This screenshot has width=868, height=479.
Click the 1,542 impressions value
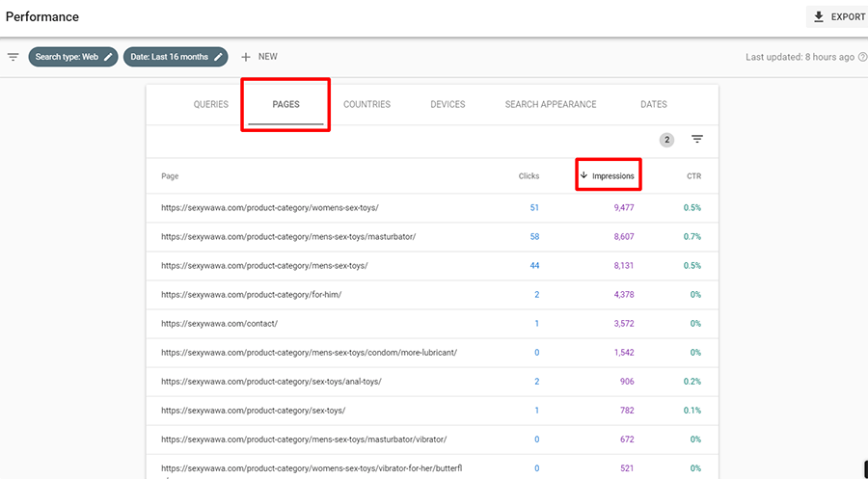tap(624, 353)
